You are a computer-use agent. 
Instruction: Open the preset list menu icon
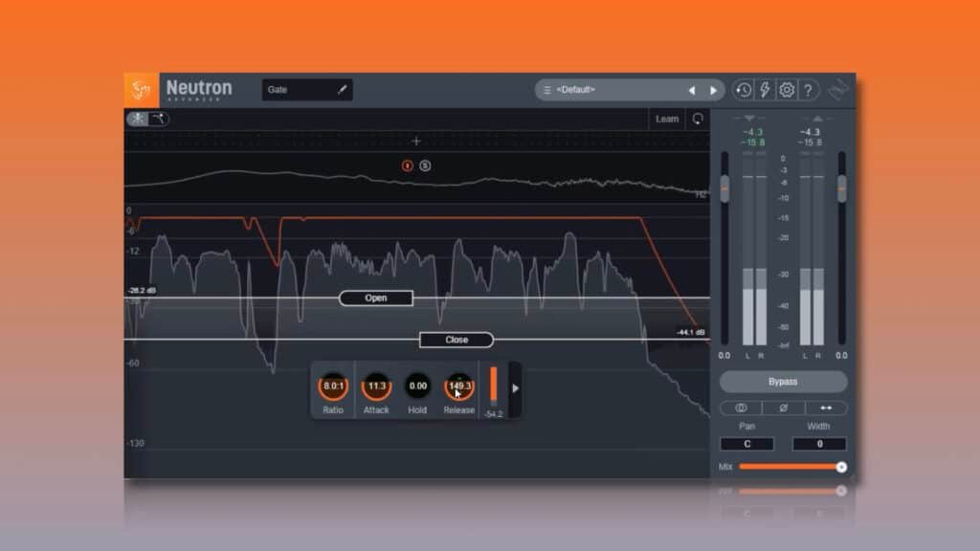[x=546, y=90]
